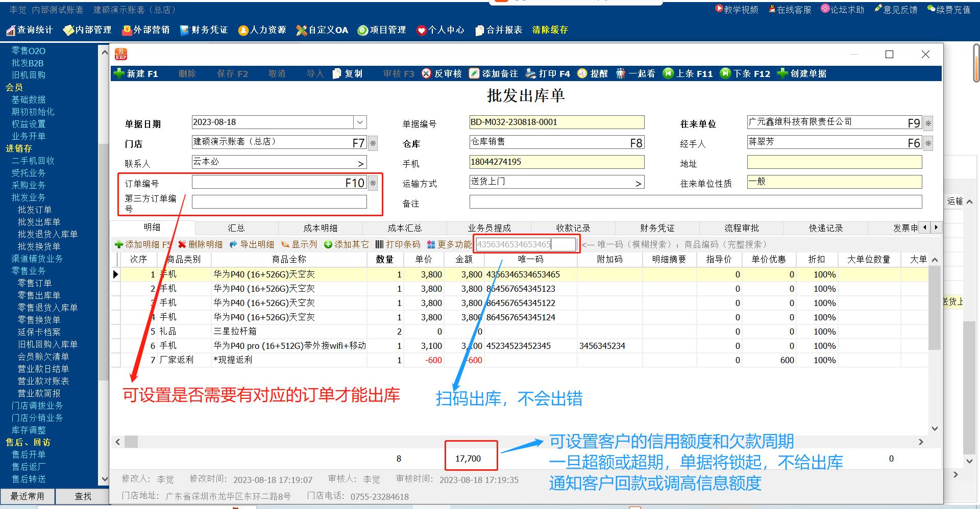Switch to the 流程审批 tab

tap(742, 228)
